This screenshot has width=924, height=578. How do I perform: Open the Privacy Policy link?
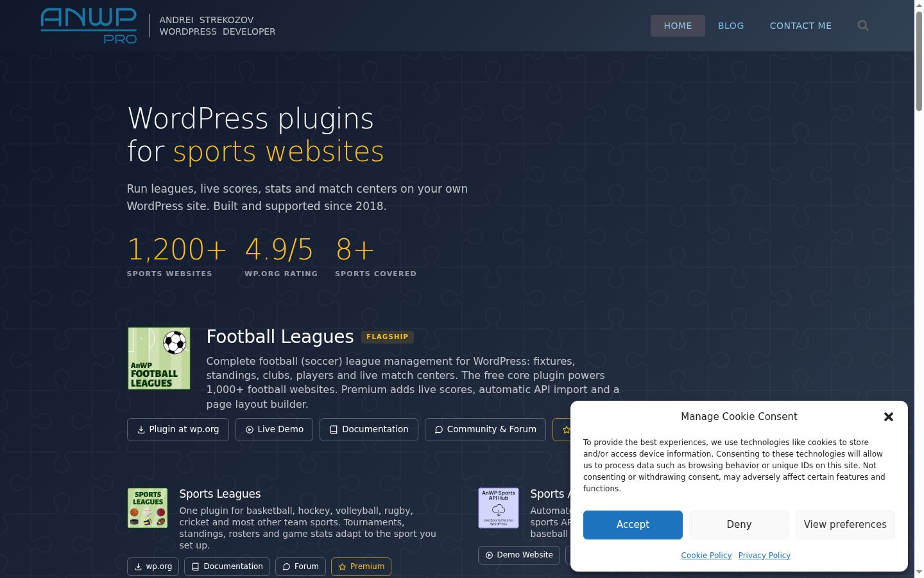click(x=764, y=556)
